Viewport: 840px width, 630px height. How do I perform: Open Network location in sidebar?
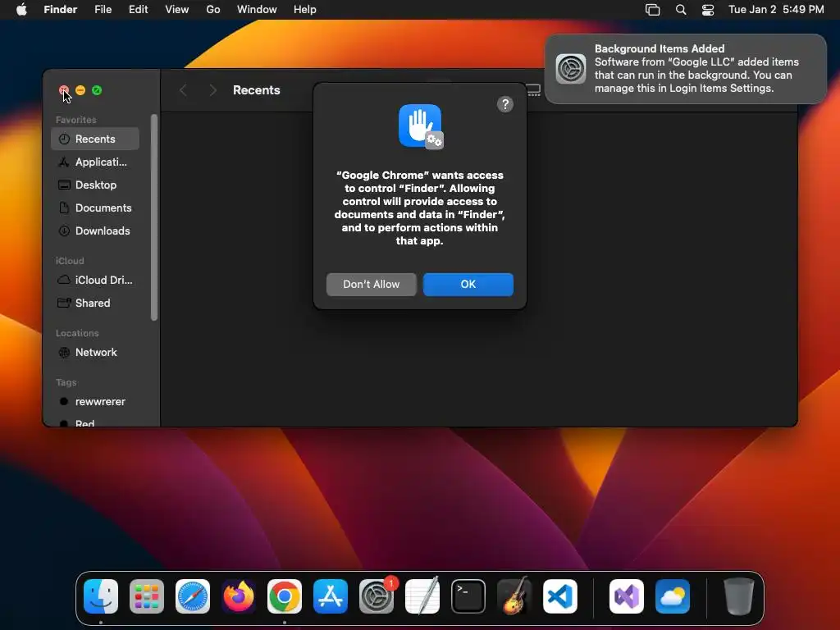[95, 353]
